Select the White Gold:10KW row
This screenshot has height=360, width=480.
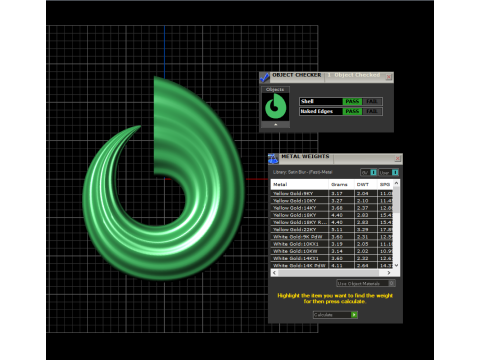332,251
